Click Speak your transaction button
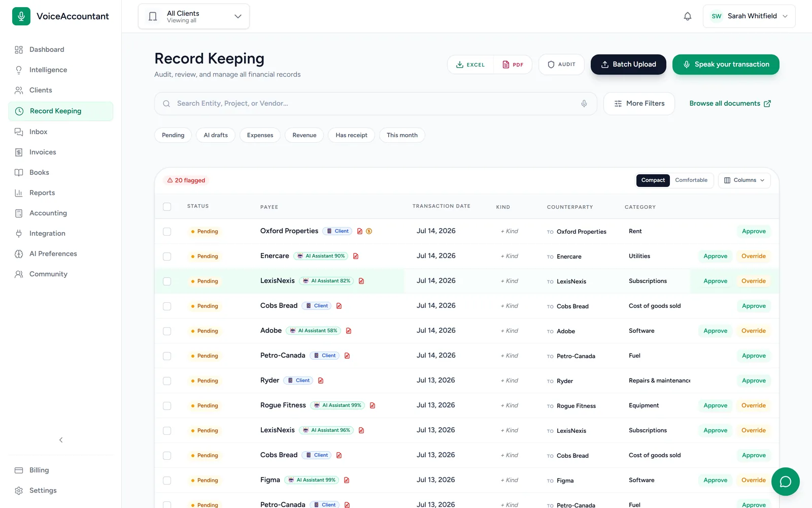 coord(726,65)
